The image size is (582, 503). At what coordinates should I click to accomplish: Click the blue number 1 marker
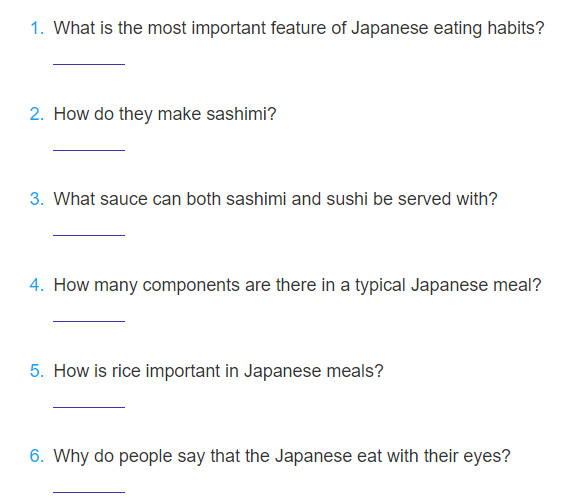(37, 29)
